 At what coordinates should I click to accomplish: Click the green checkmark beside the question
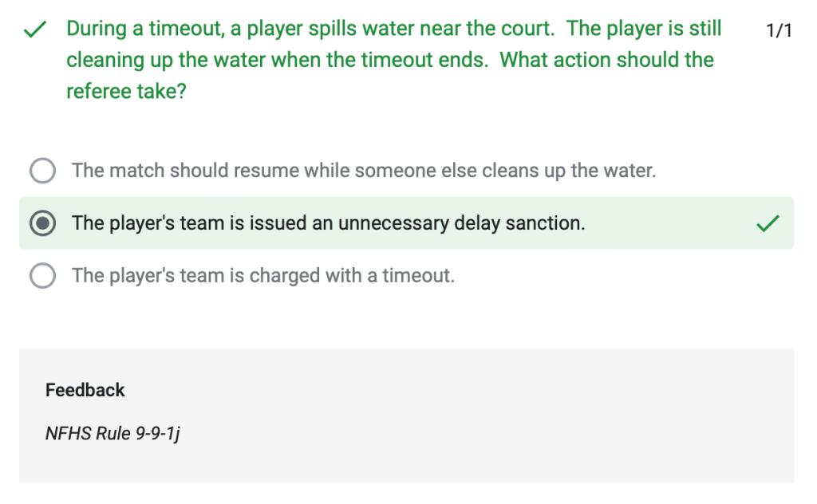pos(34,30)
